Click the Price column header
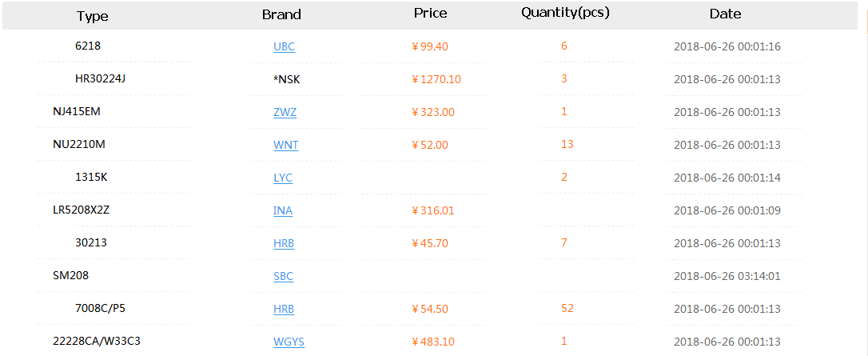This screenshot has width=868, height=356. 430,14
